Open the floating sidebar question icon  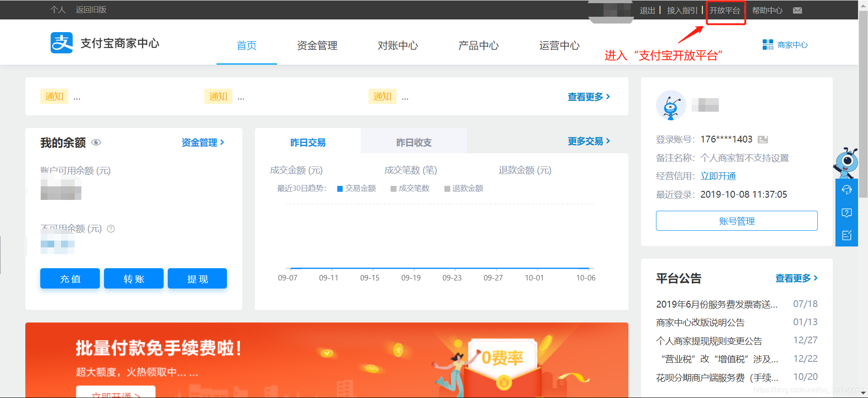[x=847, y=213]
